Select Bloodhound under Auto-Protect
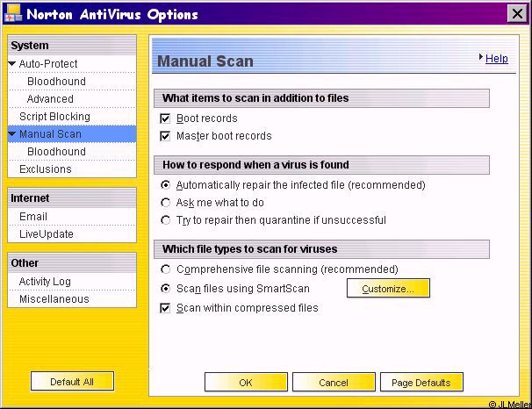532x409 pixels. [x=56, y=82]
